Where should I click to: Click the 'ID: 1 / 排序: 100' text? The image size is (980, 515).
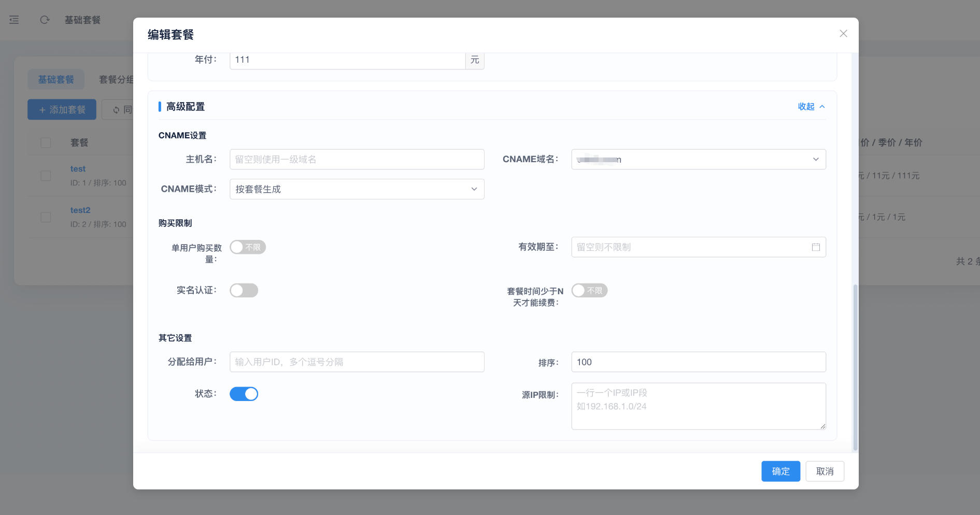98,183
